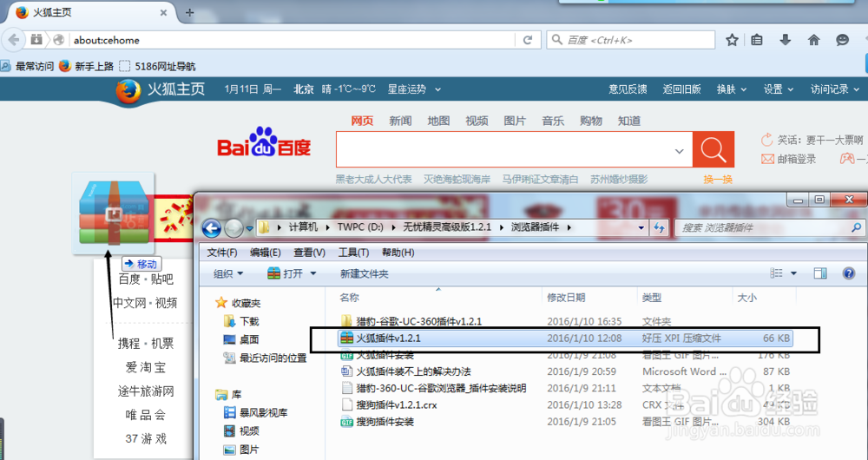Sort files by 修改日期 column header
Image resolution: width=868 pixels, height=460 pixels.
pyautogui.click(x=566, y=298)
